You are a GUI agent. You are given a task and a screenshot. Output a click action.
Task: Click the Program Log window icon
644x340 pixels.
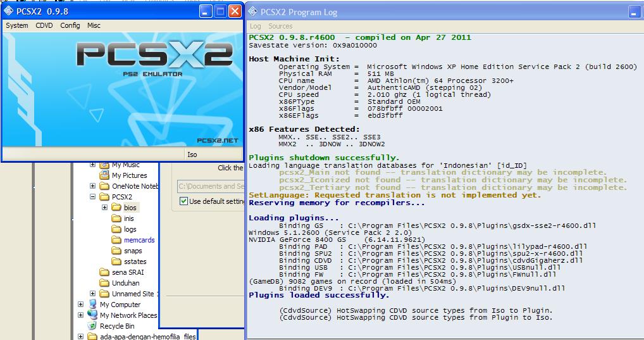(253, 12)
